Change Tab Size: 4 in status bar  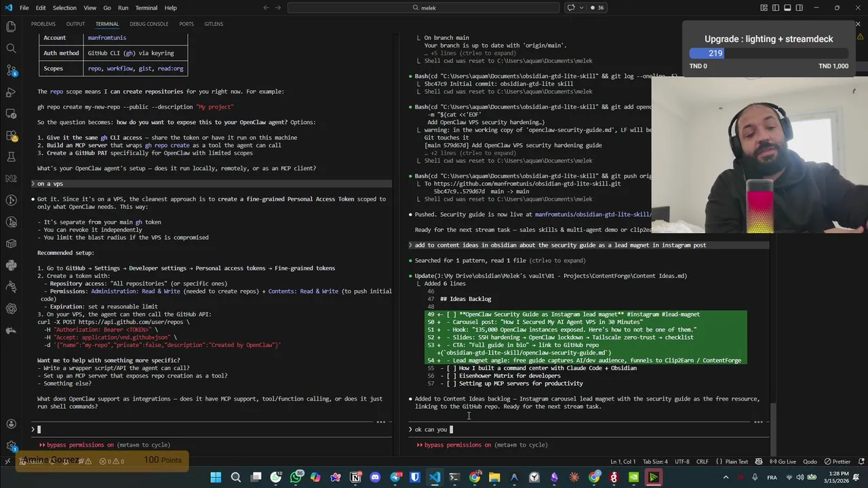point(654,462)
